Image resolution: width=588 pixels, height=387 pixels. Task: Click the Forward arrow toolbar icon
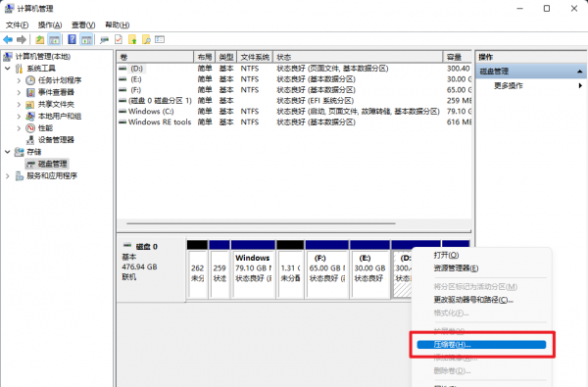(22, 39)
